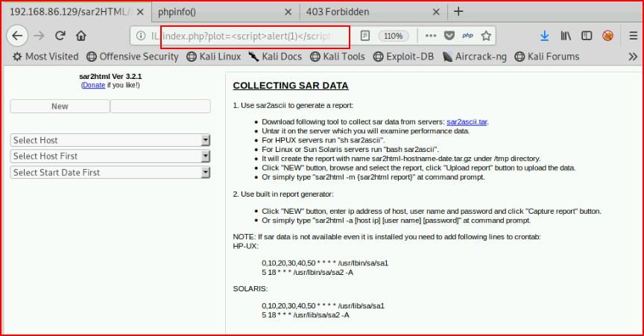
Task: Open the Select Host dropdown
Action: click(110, 140)
